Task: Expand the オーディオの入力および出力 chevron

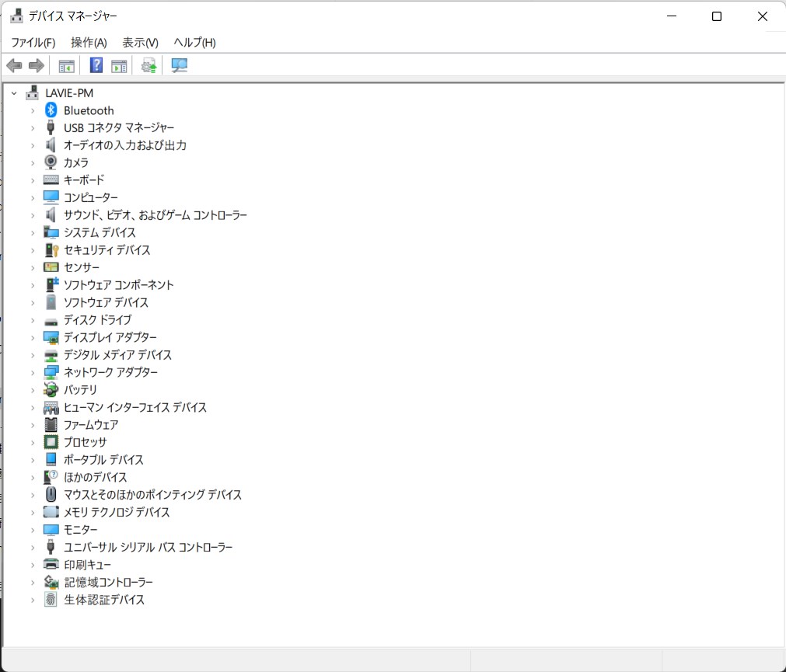Action: pyautogui.click(x=33, y=146)
